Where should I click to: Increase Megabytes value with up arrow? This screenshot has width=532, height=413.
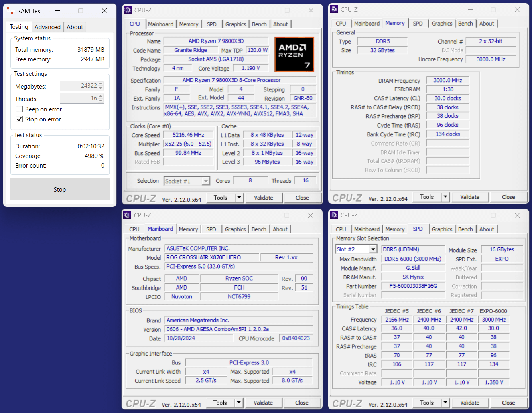click(101, 84)
